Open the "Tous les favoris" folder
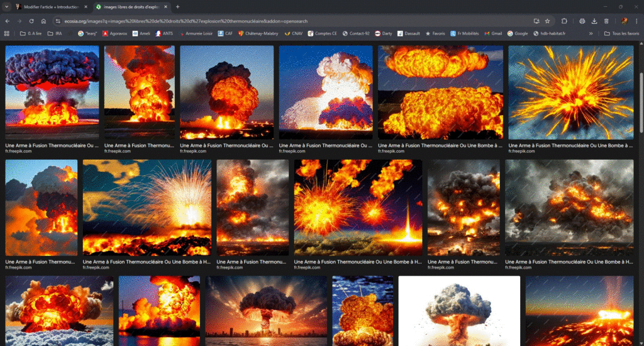This screenshot has width=644, height=346. (621, 33)
